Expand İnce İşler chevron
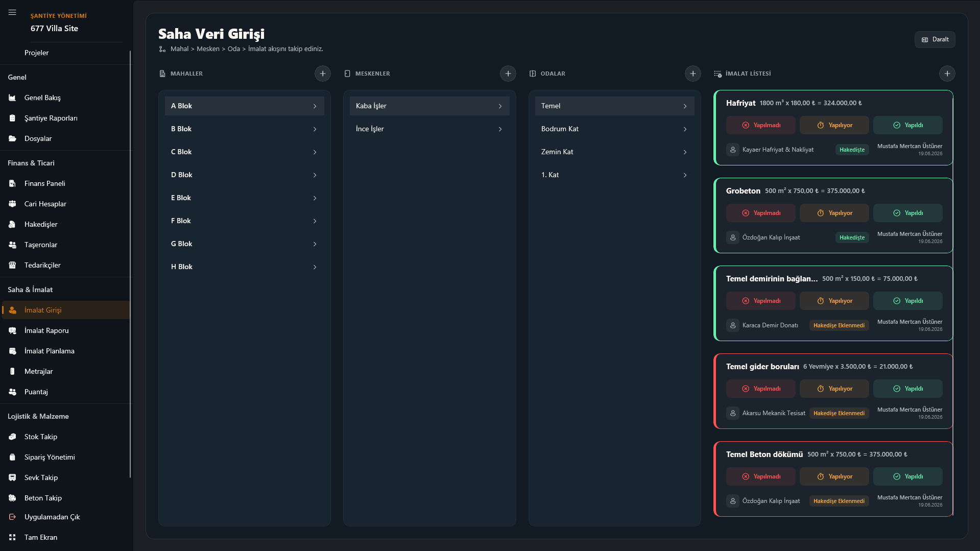The width and height of the screenshot is (980, 551). pos(500,129)
